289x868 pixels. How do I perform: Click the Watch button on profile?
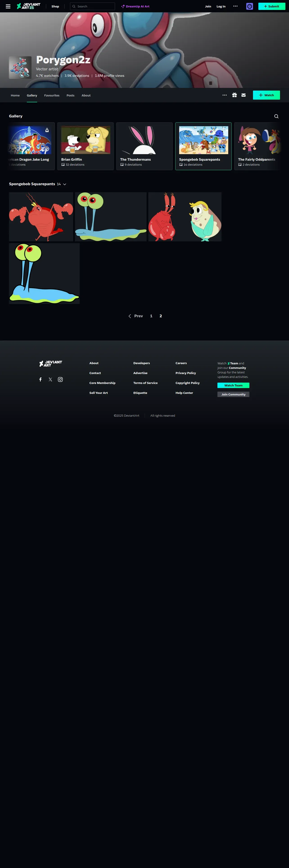pos(266,95)
